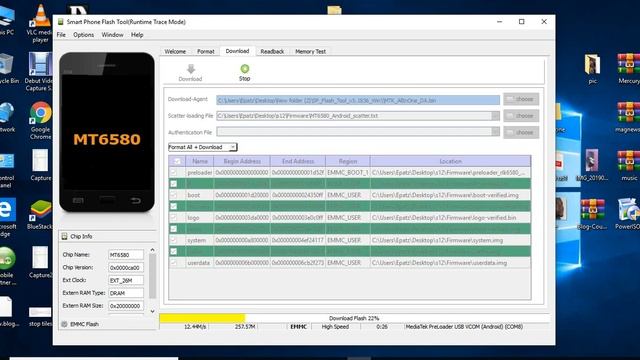
Task: Toggle the system row checkbox
Action: pyautogui.click(x=174, y=240)
